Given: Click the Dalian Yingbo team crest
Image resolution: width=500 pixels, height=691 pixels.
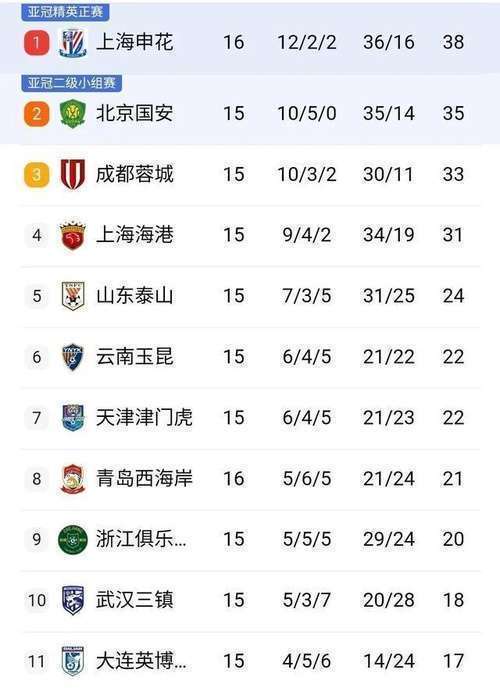Looking at the screenshot, I should tap(73, 661).
